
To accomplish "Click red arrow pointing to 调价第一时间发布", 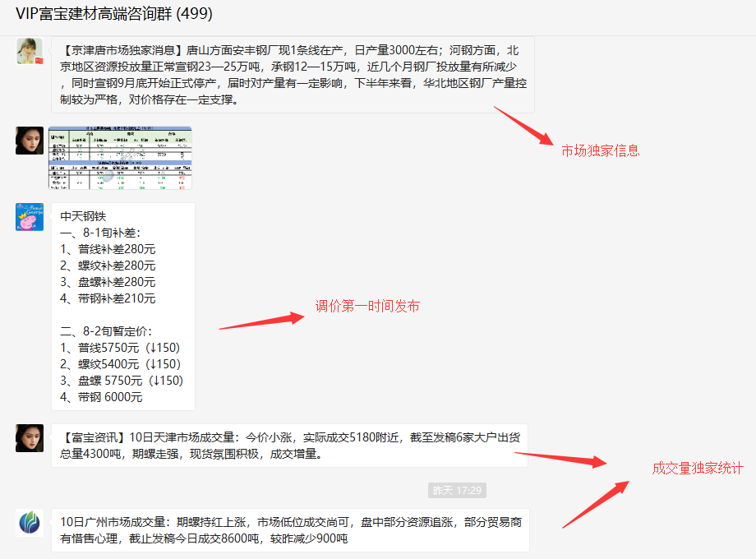I will 261,321.
